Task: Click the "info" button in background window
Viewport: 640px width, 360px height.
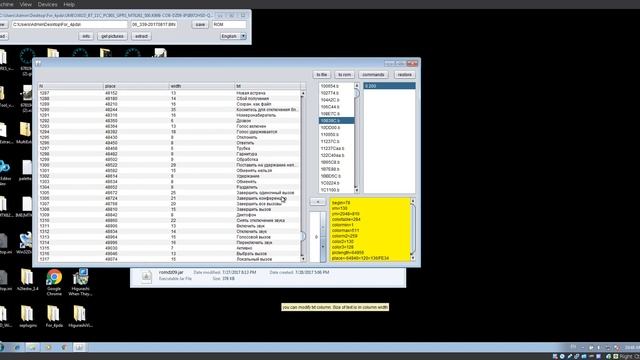Action: (x=86, y=36)
